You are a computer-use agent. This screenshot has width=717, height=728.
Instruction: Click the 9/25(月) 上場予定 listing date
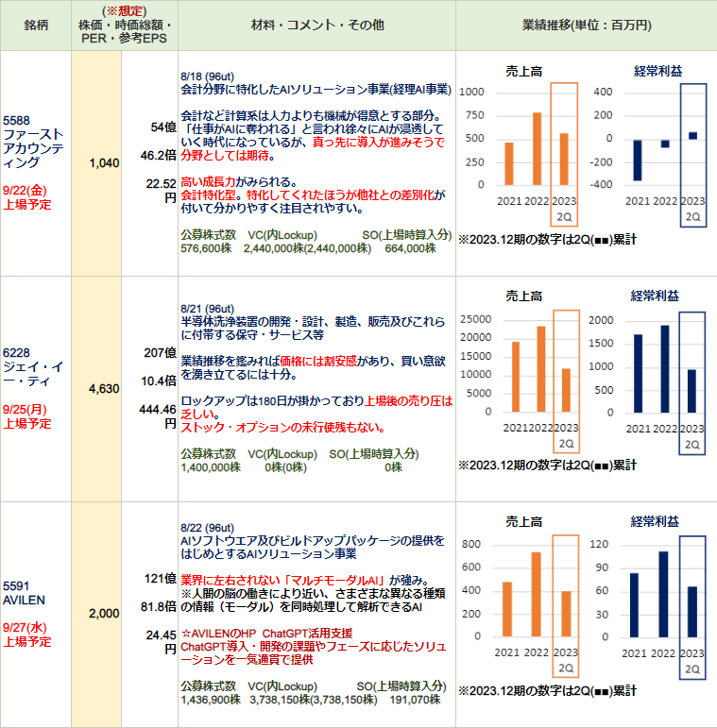[x=26, y=416]
